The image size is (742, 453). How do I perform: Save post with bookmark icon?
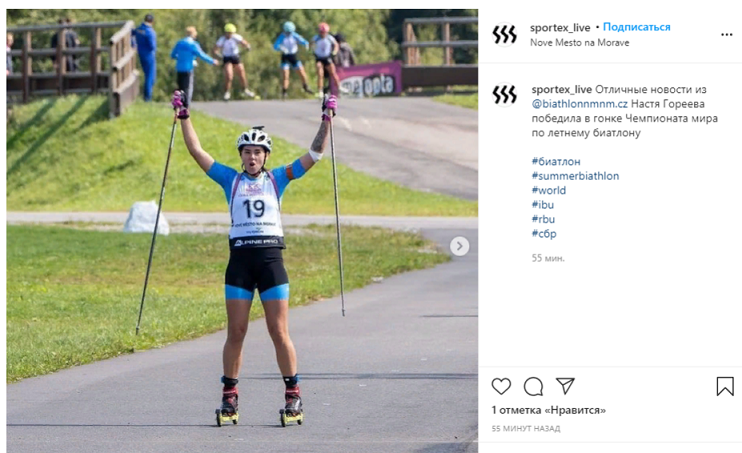pos(725,387)
